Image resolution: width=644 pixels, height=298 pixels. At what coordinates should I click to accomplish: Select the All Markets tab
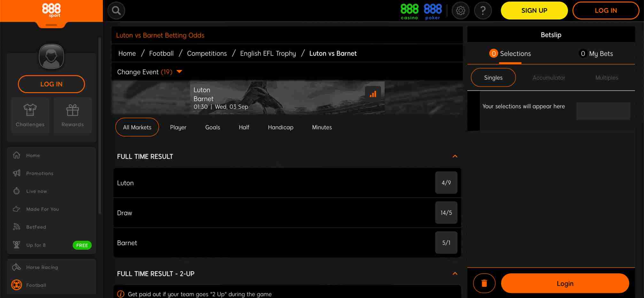coord(137,127)
